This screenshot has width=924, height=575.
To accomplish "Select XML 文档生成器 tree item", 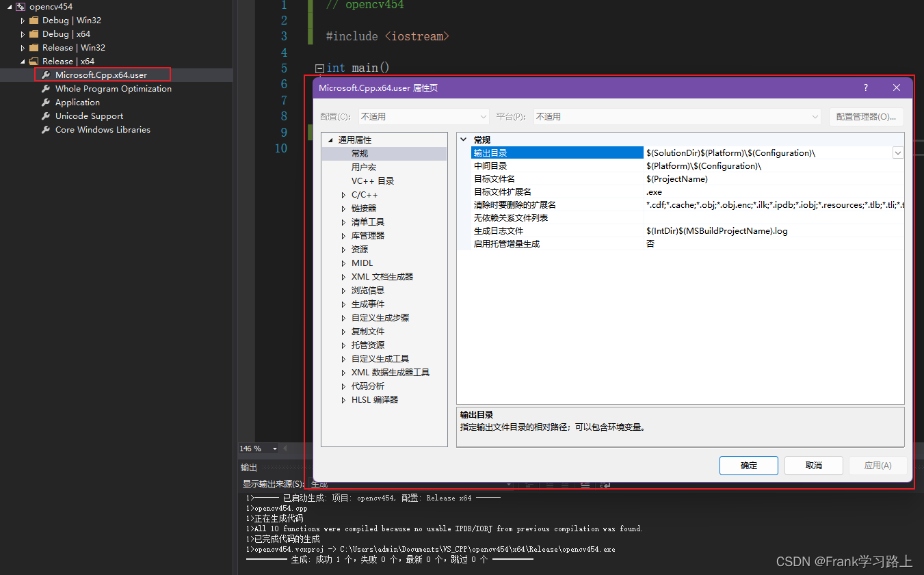I will click(x=382, y=277).
